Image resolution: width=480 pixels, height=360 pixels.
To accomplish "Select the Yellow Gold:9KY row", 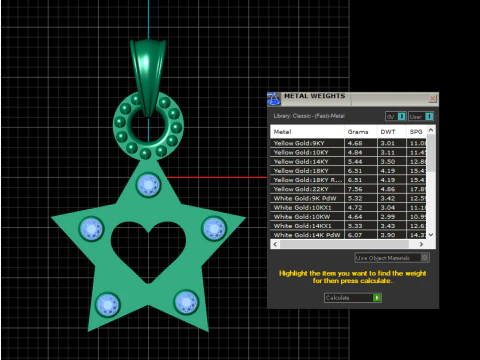I will pyautogui.click(x=348, y=143).
